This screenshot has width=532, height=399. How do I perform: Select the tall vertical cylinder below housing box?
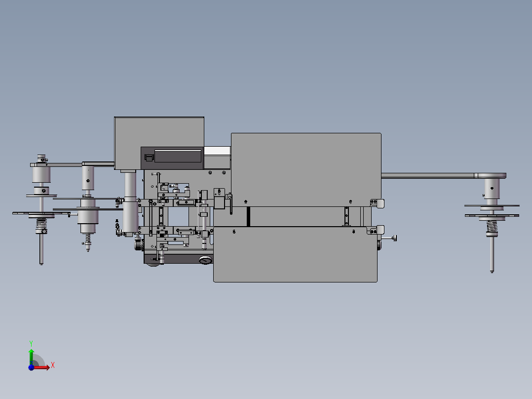(x=130, y=203)
